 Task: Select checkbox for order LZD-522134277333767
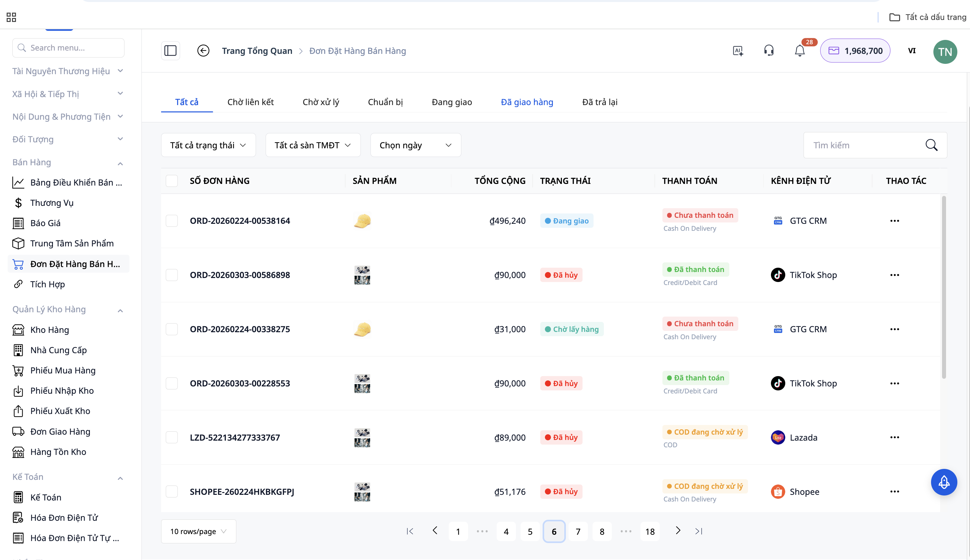coord(172,437)
